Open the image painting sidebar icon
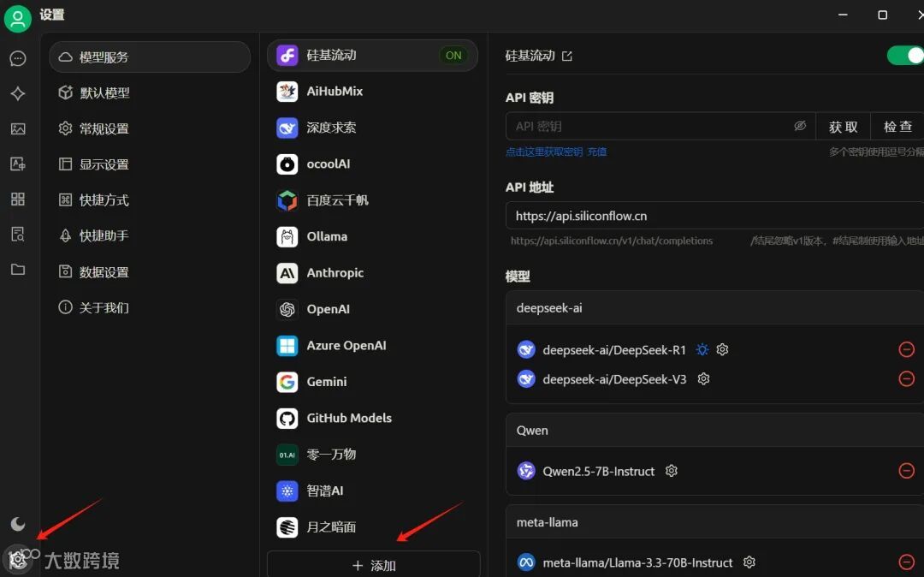This screenshot has width=924, height=577. coord(18,128)
